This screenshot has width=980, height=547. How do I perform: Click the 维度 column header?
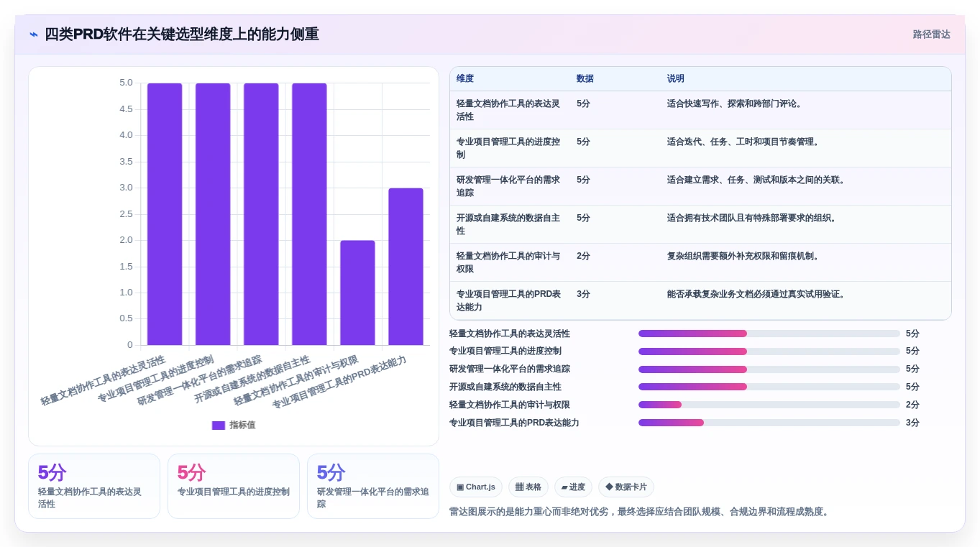click(x=465, y=78)
